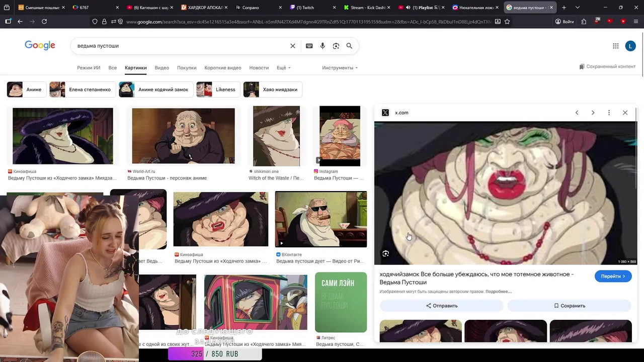The image size is (644, 362).
Task: Open a new browser tab
Action: tap(564, 8)
